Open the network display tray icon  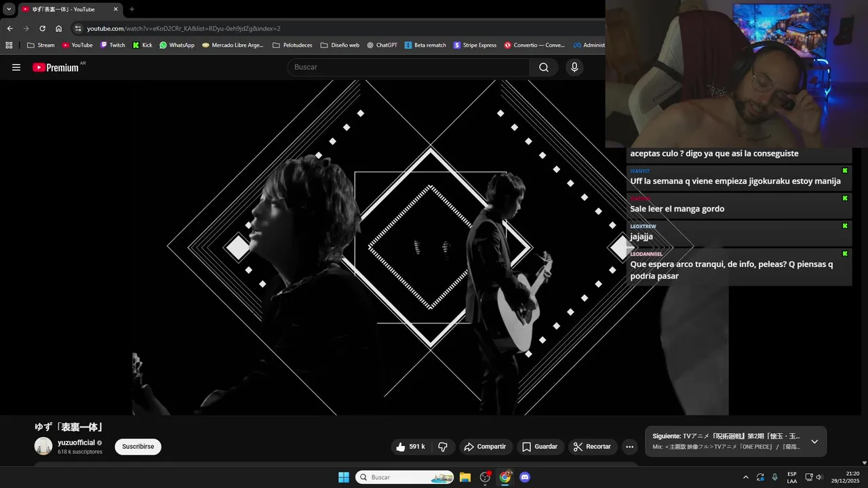pos(809,477)
